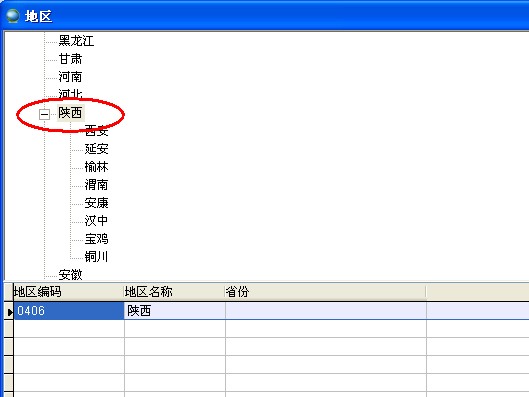529x397 pixels.
Task: Select the 0406 code cell
Action: coord(68,311)
